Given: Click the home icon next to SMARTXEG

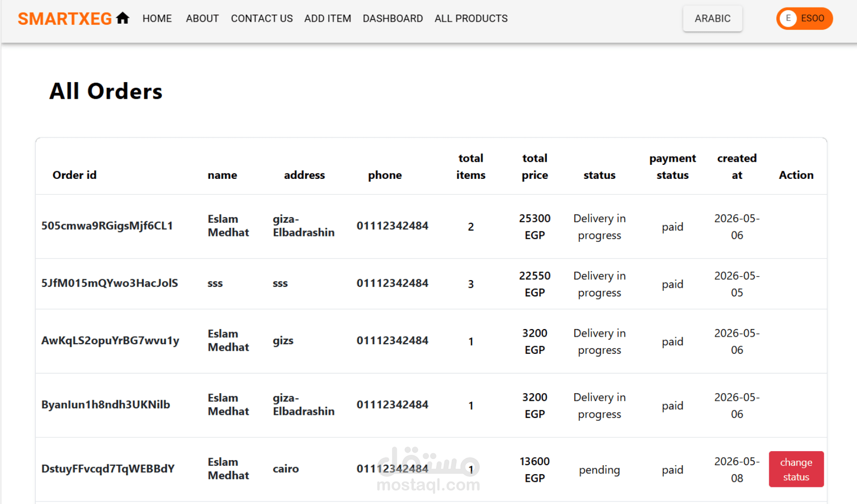Looking at the screenshot, I should pos(123,18).
